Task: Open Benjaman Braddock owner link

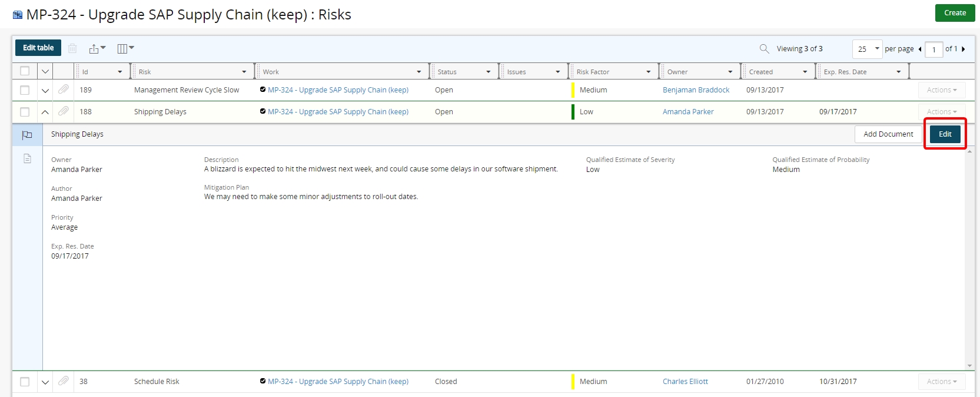Action: tap(696, 90)
